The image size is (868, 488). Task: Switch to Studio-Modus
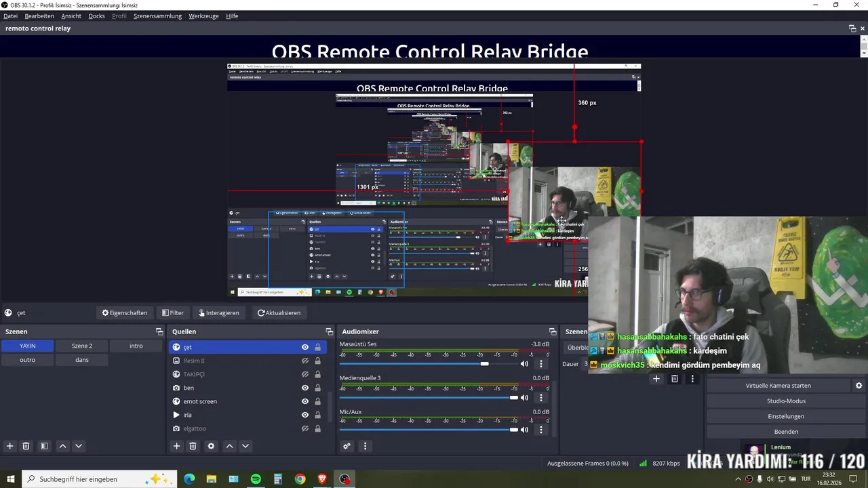click(x=786, y=401)
